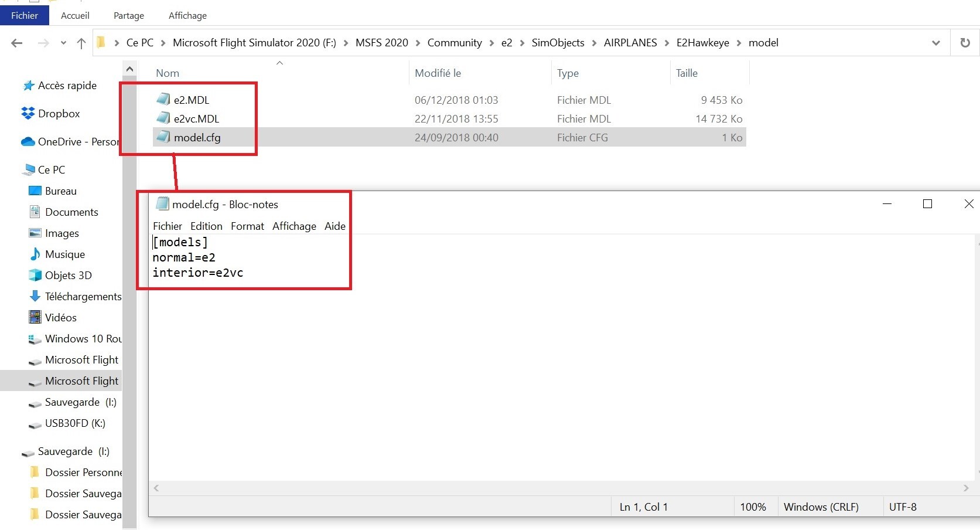Navigate to SimObjects in the breadcrumb
980x530 pixels.
[x=558, y=43]
